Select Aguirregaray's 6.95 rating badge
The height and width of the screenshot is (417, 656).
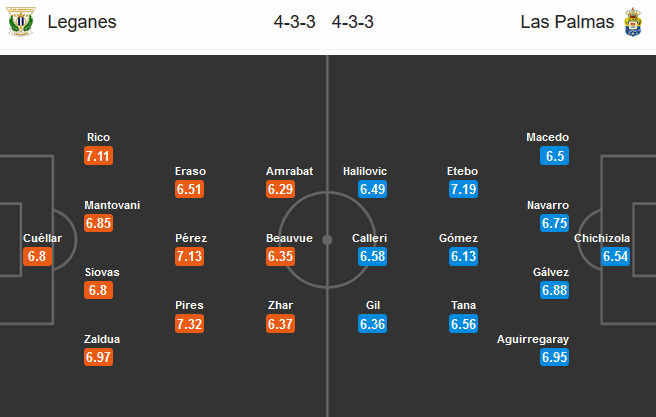click(x=554, y=357)
